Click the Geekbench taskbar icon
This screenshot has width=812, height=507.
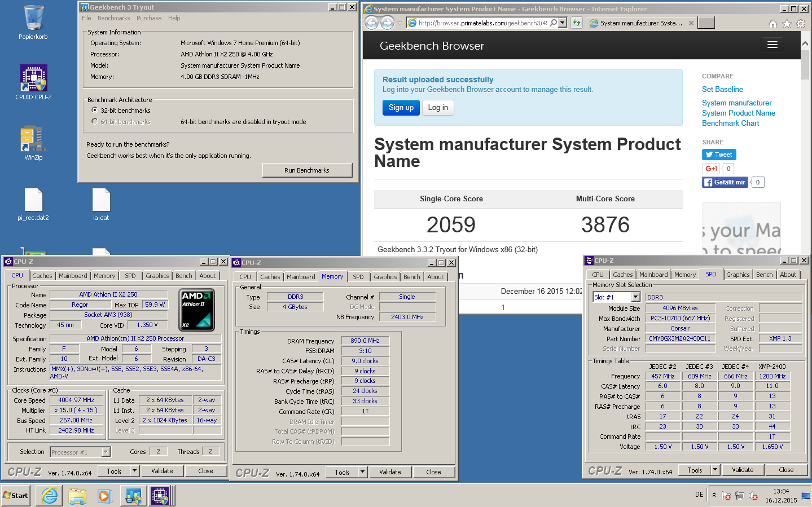tap(133, 496)
